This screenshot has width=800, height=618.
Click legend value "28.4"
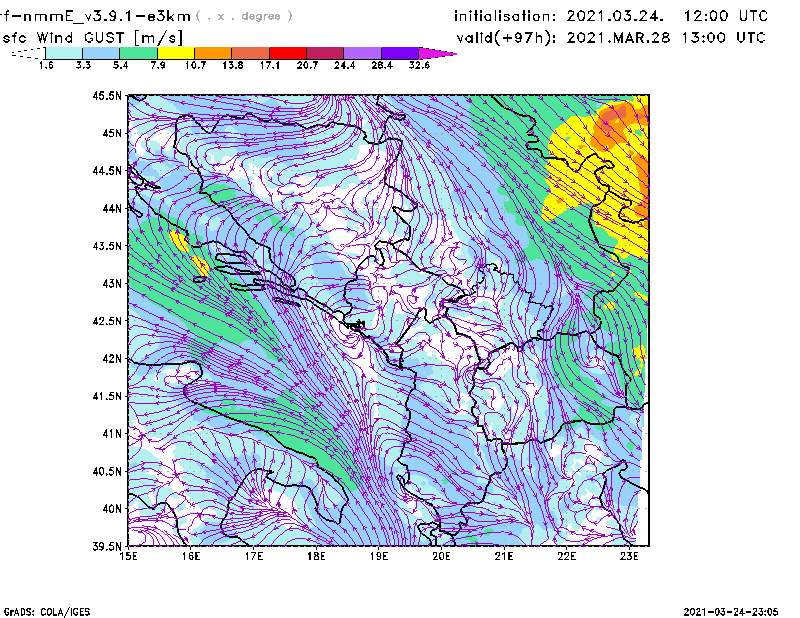point(382,65)
